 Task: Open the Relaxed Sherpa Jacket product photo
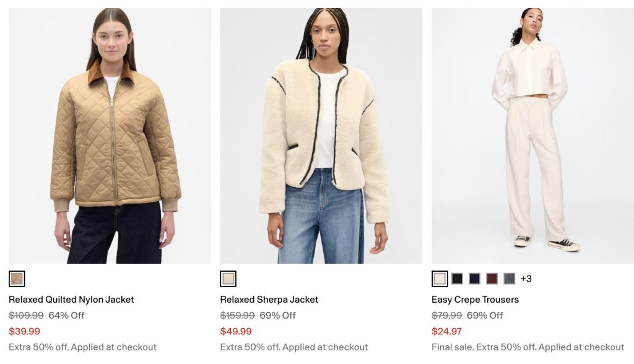point(321,136)
